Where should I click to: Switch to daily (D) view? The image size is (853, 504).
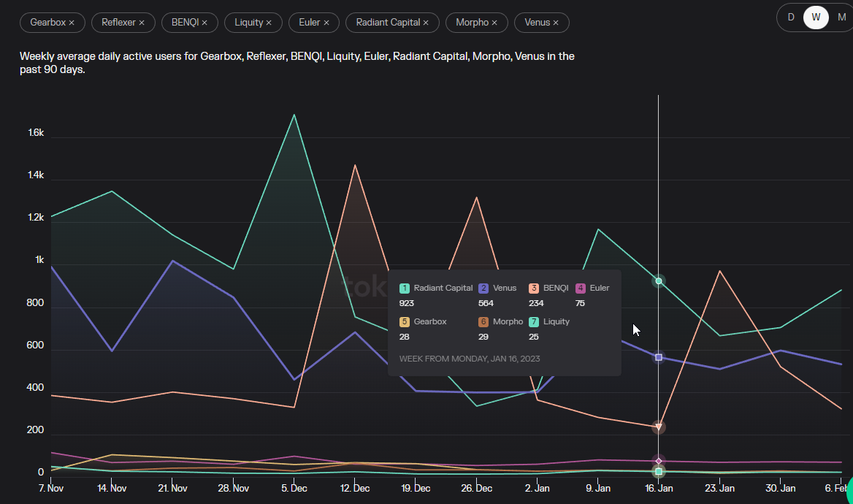click(791, 18)
